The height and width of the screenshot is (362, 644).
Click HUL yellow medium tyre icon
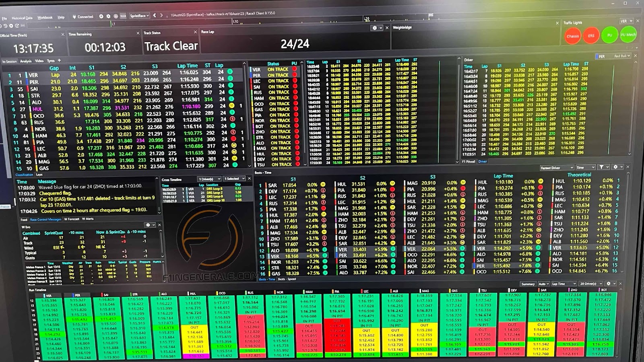click(x=231, y=105)
